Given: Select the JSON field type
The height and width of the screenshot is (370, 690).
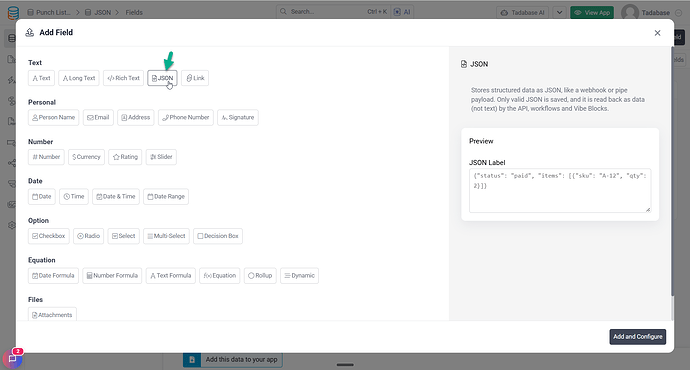Looking at the screenshot, I should pos(162,78).
